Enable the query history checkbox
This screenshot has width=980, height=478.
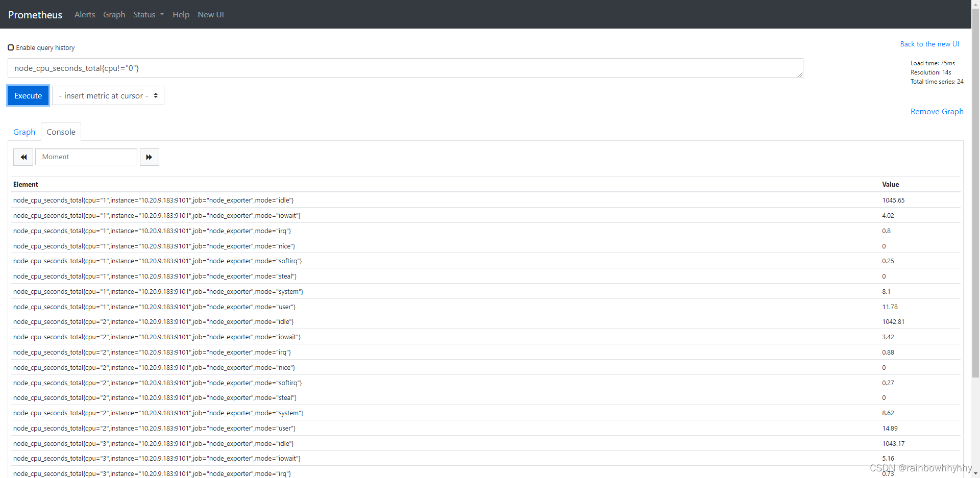coord(11,47)
